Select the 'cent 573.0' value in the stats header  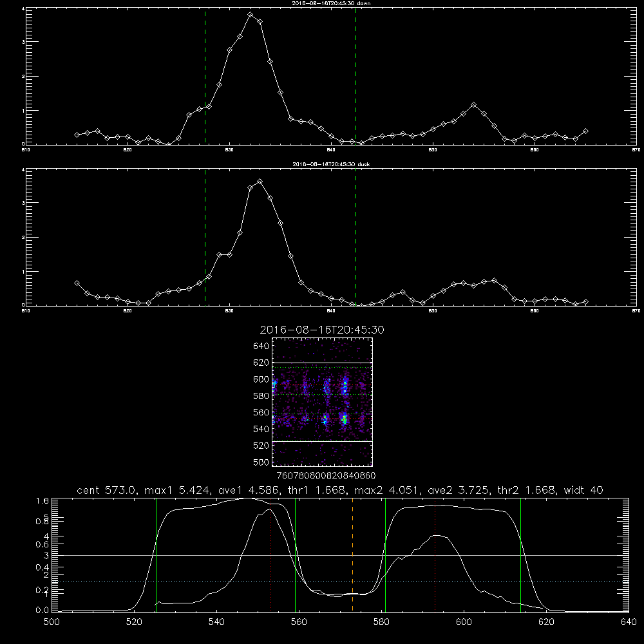click(x=108, y=490)
